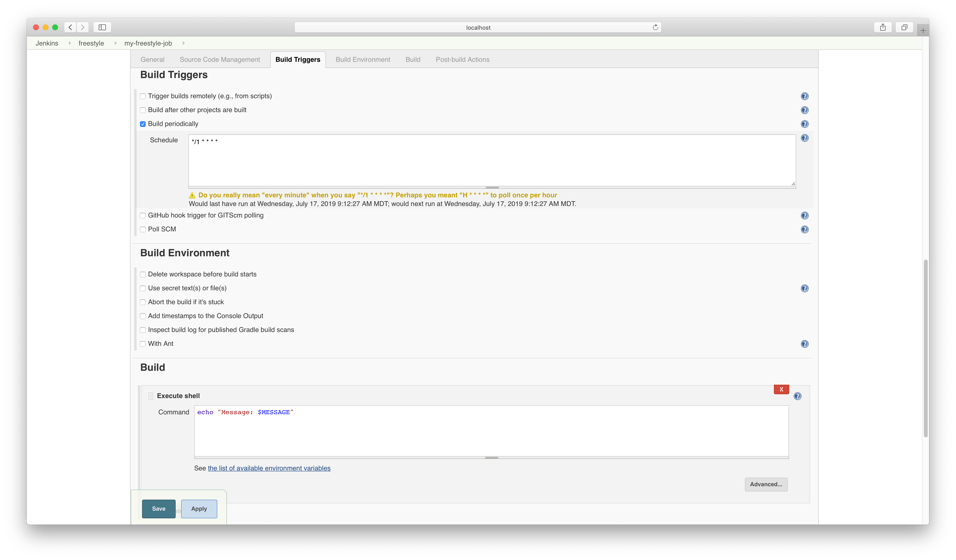
Task: Open breadcrumb menu arrow after my-freestyle-job
Action: coord(184,43)
